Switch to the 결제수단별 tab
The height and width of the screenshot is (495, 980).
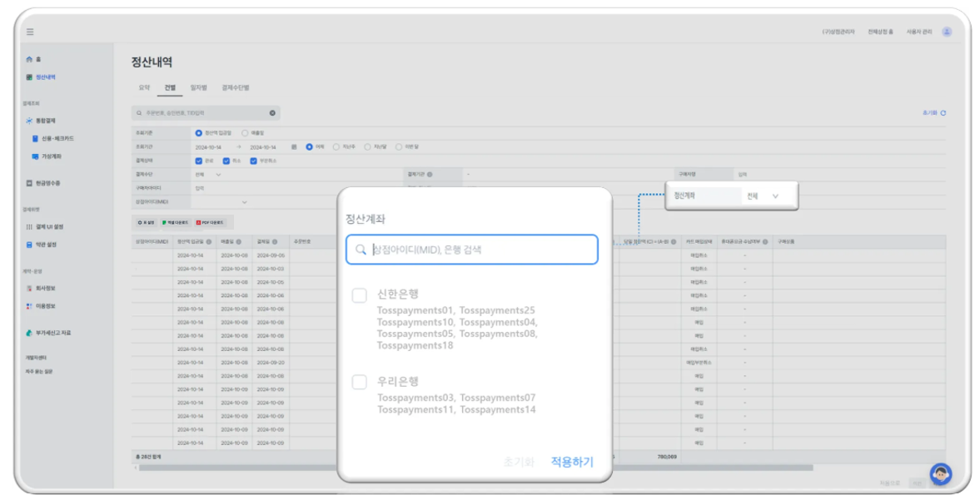pos(235,87)
